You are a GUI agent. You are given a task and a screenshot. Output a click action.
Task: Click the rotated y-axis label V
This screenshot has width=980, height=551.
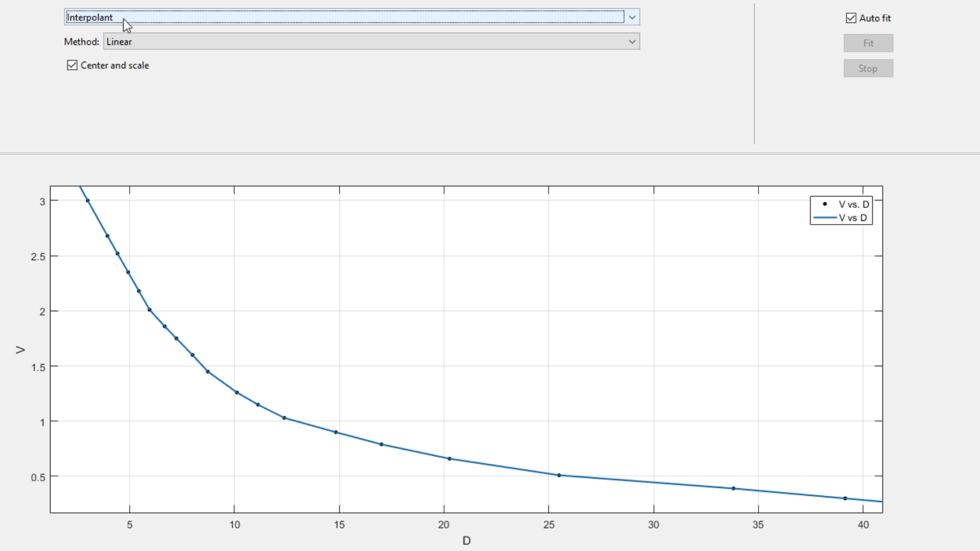(20, 350)
